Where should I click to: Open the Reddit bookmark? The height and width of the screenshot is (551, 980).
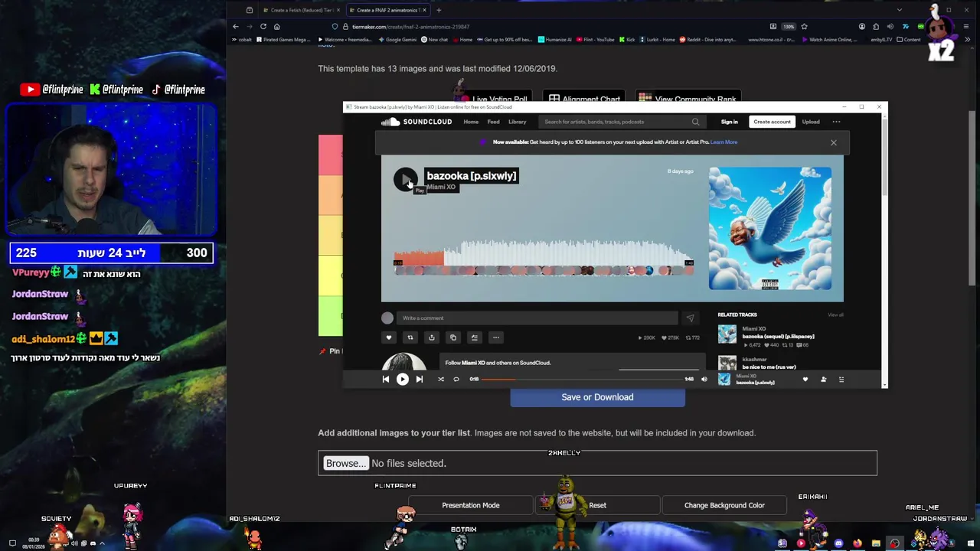[708, 40]
